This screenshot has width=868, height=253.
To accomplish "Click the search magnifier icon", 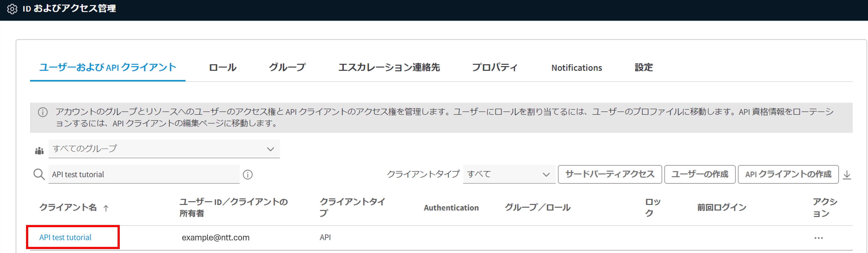I will 39,175.
